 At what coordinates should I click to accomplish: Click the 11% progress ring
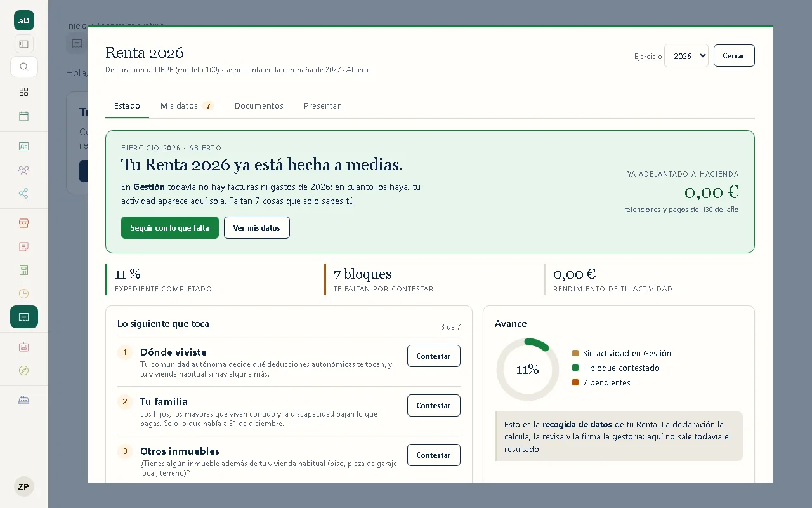[x=527, y=370]
